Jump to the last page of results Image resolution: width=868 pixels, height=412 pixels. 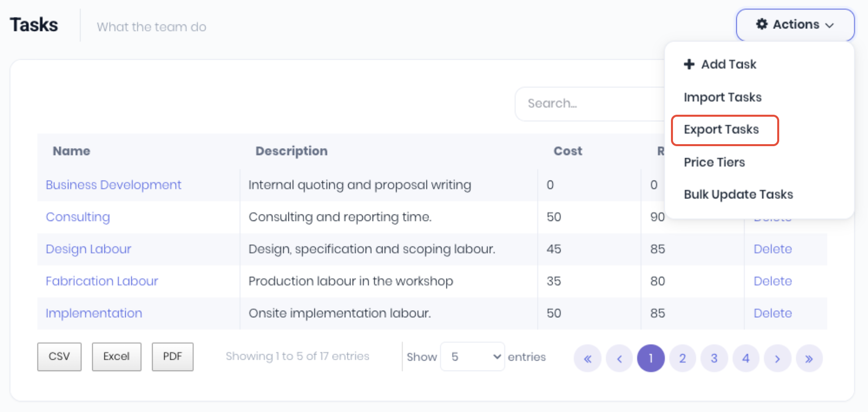[809, 359]
